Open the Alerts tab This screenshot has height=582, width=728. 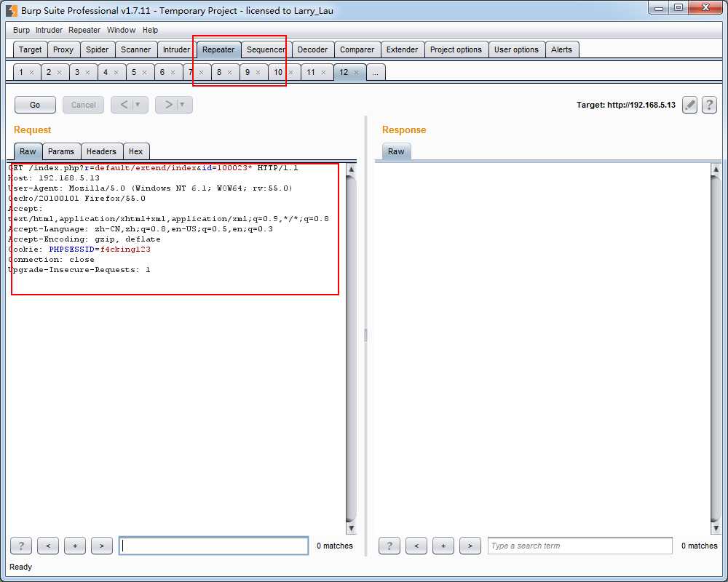pos(561,49)
